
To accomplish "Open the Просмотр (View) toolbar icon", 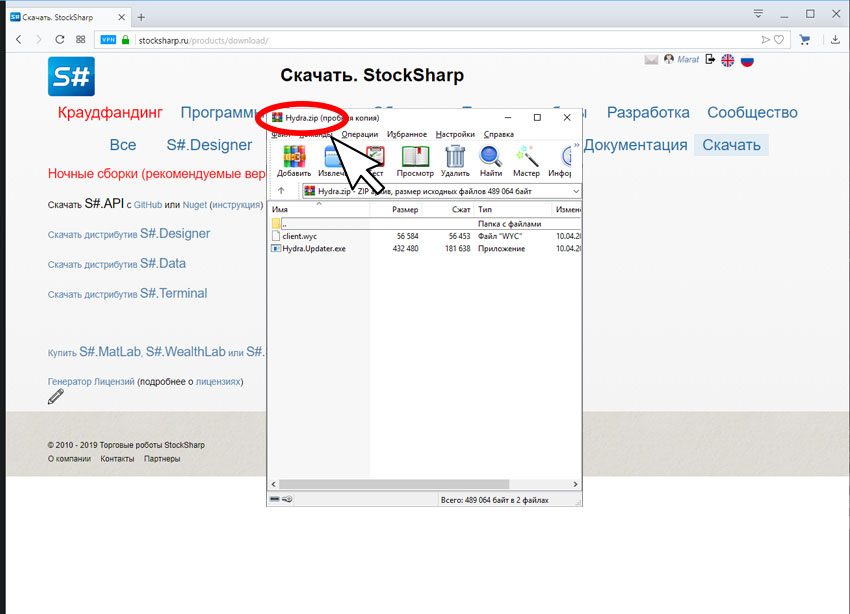I will pos(415,161).
